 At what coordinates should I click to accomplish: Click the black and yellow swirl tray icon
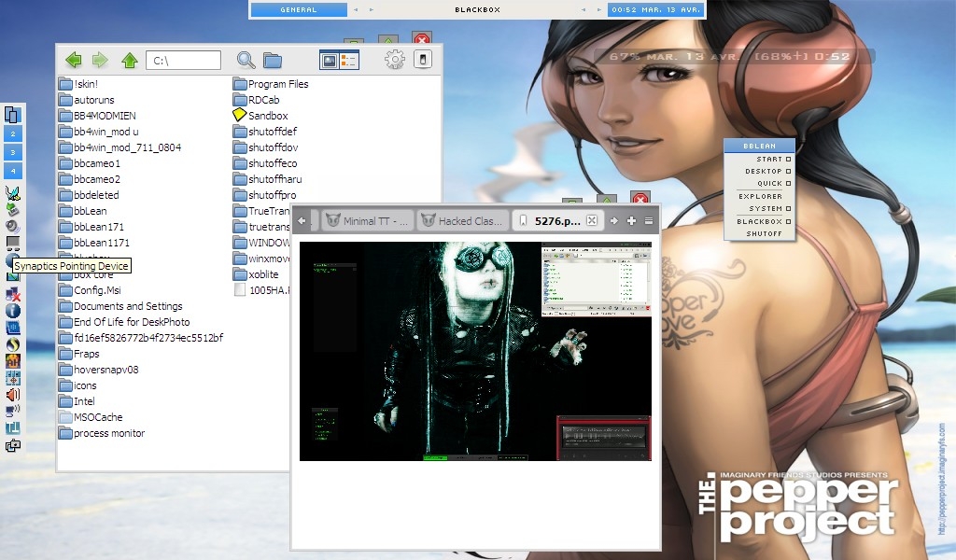click(x=13, y=344)
